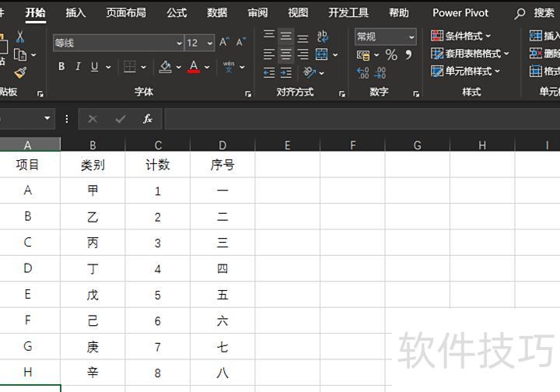Toggle Bold formatting
The width and height of the screenshot is (560, 392).
coord(61,67)
